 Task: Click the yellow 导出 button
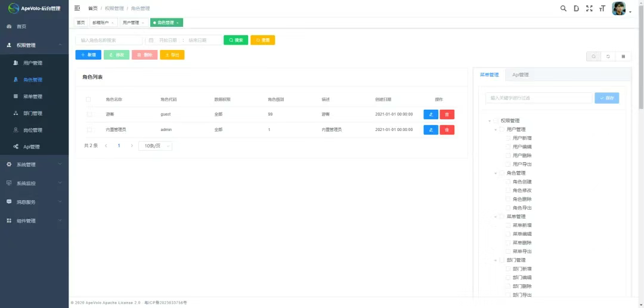point(172,55)
